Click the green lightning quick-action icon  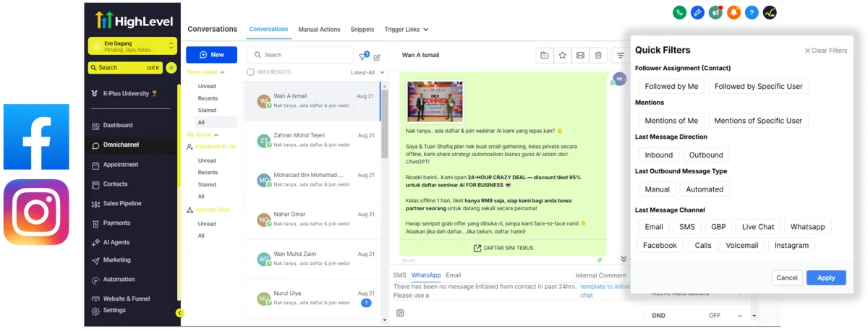point(171,68)
